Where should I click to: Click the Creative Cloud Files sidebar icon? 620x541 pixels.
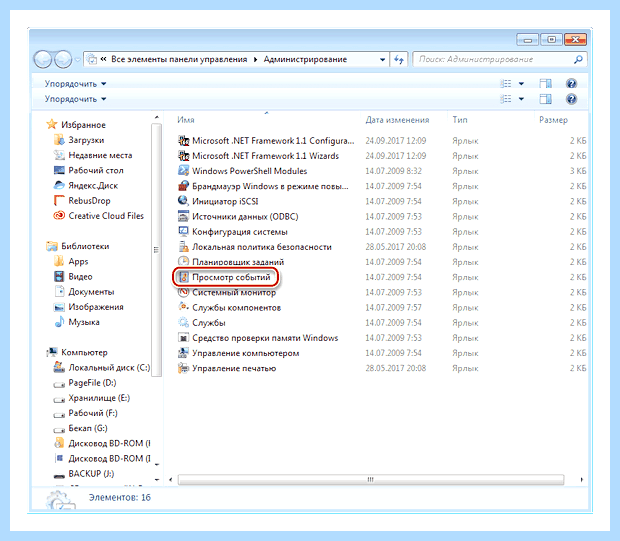click(59, 216)
